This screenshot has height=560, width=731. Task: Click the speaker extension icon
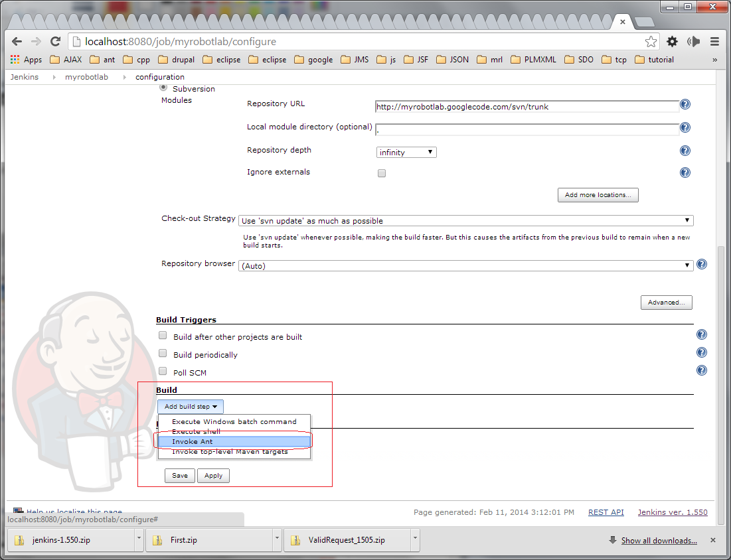click(x=693, y=41)
